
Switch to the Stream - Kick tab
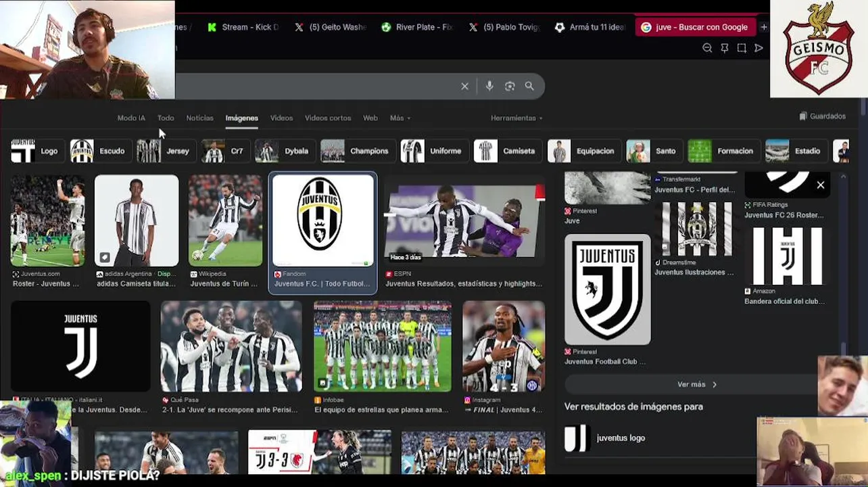coord(243,27)
